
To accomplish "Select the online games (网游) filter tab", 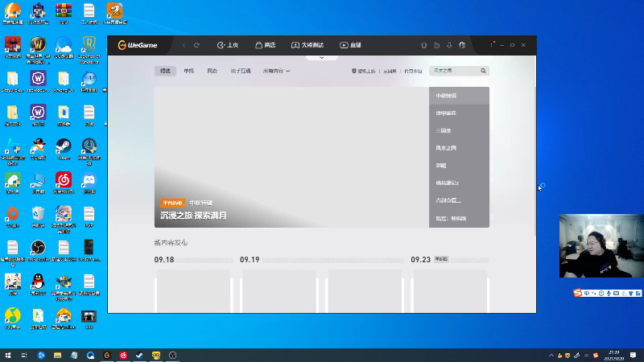I will point(212,71).
